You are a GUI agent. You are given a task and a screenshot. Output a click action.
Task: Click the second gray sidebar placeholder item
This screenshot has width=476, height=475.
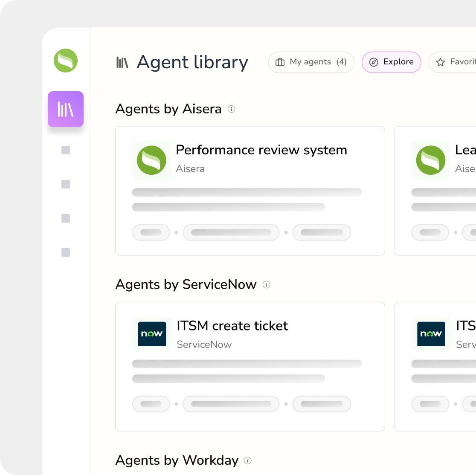tap(66, 184)
